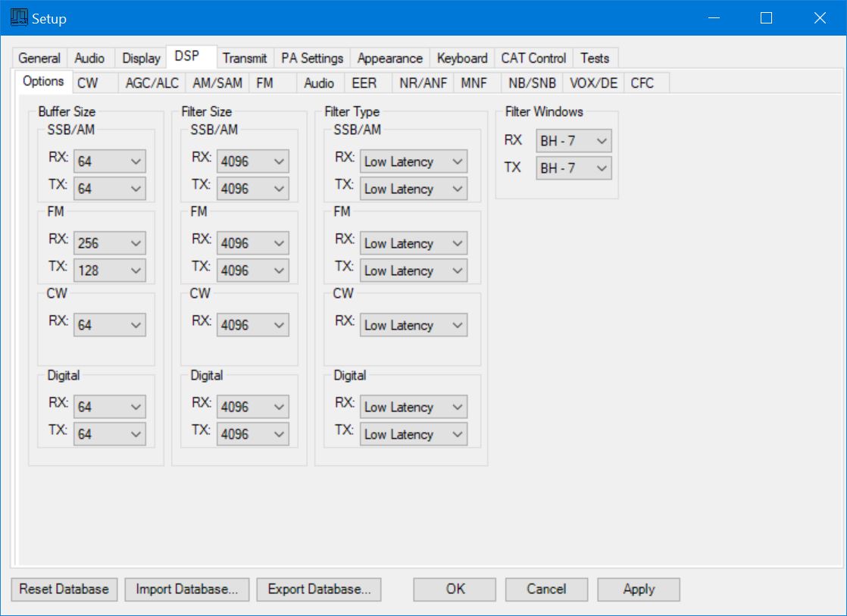
Task: Open SSB/AM RX buffer size dropdown
Action: point(110,161)
